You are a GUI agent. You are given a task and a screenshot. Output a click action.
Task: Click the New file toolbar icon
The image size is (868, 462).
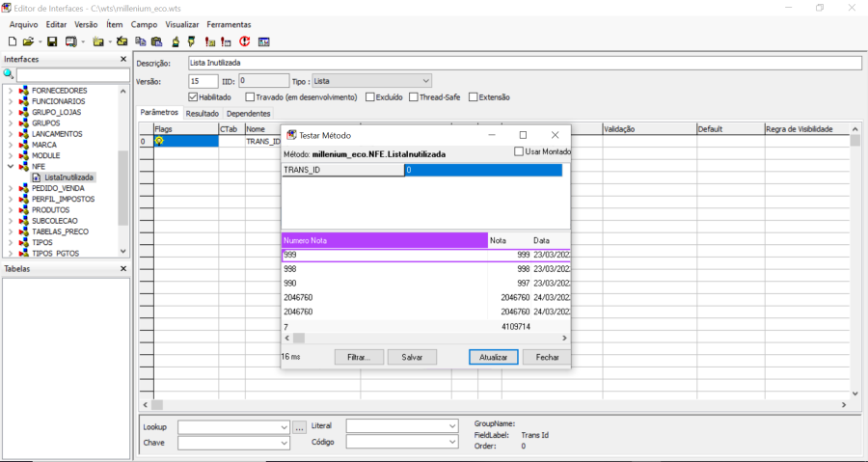pyautogui.click(x=13, y=41)
